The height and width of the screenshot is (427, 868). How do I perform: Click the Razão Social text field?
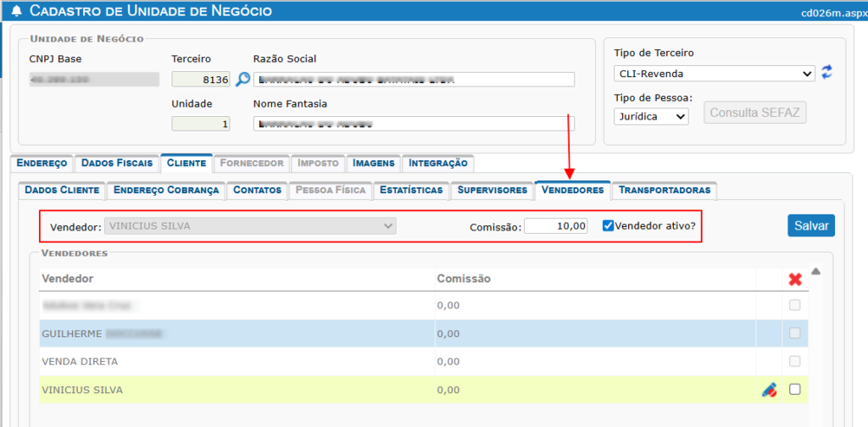coord(414,80)
